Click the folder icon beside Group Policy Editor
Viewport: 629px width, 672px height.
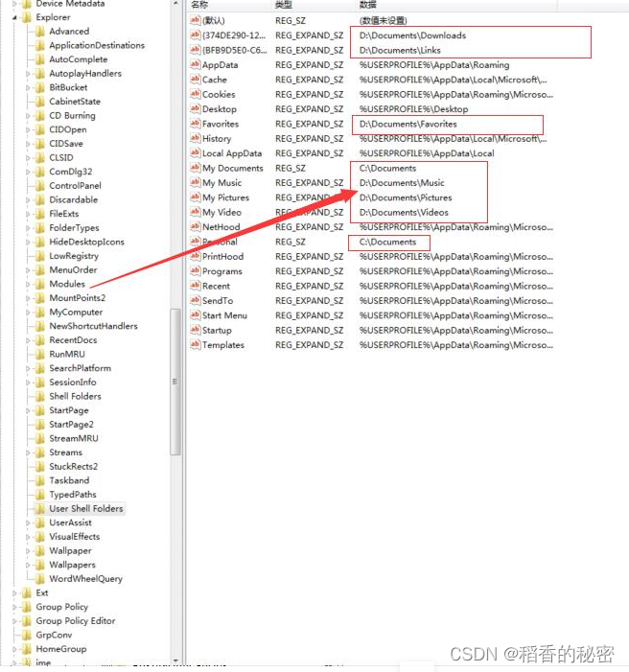coord(27,621)
